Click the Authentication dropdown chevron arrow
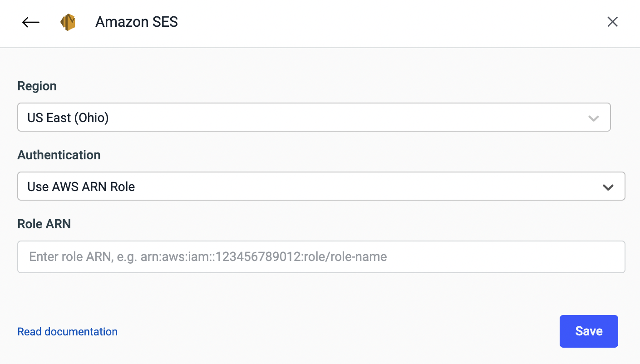This screenshot has height=364, width=640. (608, 187)
